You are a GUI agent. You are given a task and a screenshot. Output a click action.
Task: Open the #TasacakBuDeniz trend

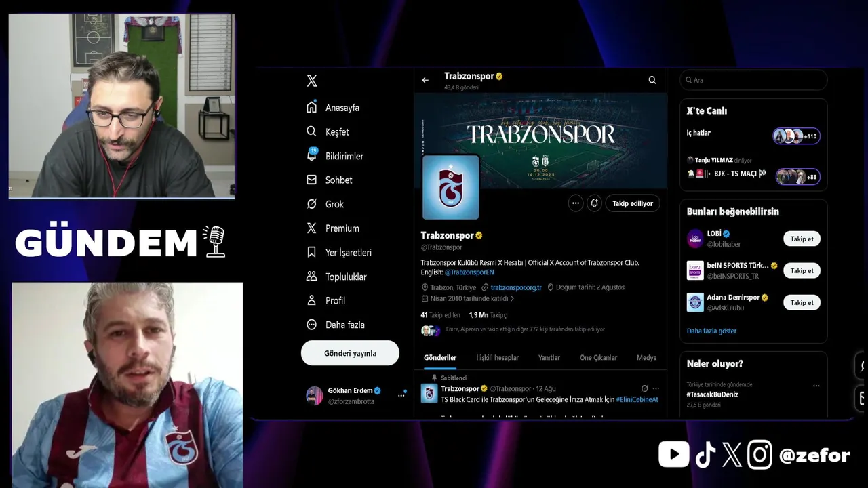712,394
